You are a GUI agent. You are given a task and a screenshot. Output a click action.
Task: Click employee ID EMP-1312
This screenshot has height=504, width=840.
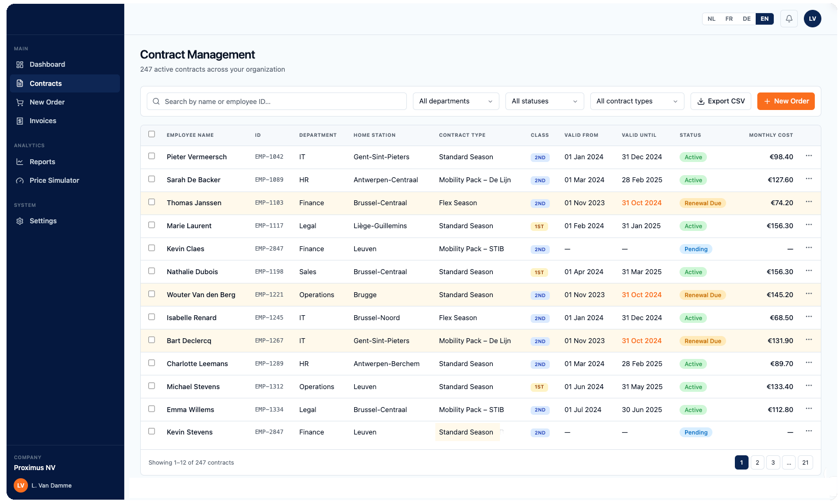(x=269, y=386)
